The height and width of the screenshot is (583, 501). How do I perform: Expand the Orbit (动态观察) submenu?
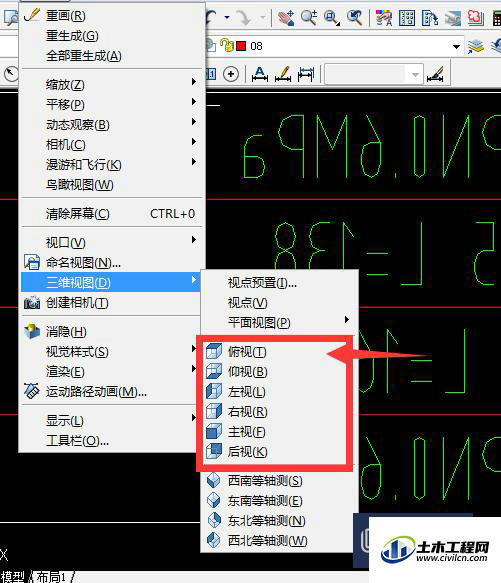112,125
